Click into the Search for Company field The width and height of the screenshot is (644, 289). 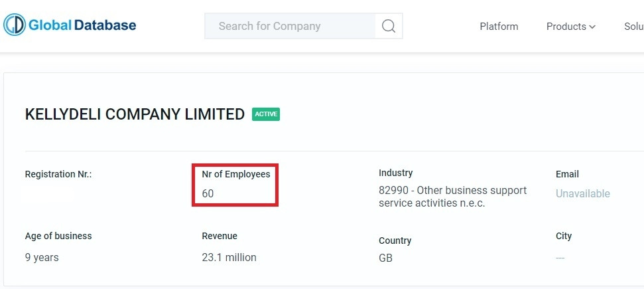coord(290,26)
